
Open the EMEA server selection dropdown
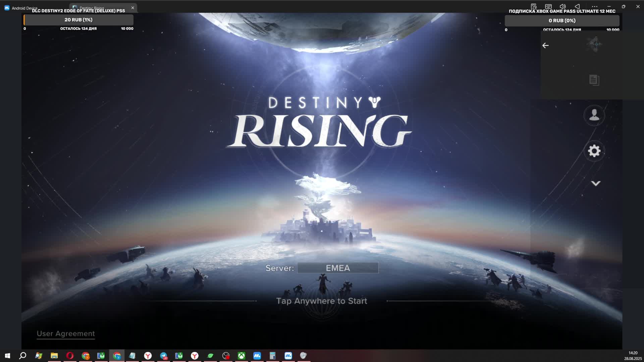(337, 267)
